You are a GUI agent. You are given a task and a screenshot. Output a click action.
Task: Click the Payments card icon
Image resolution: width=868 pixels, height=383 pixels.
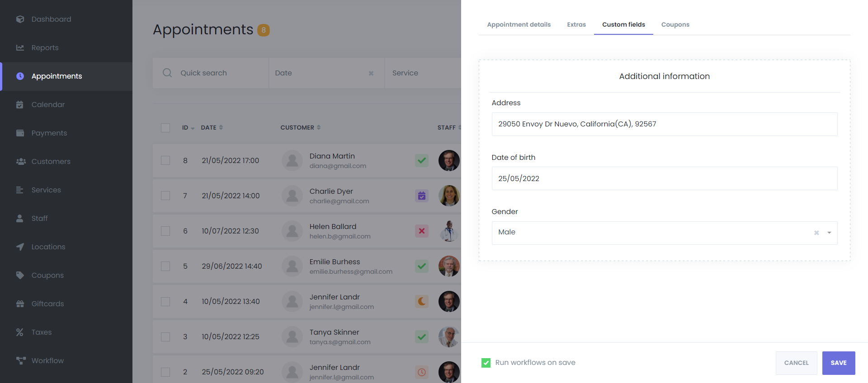coord(20,133)
